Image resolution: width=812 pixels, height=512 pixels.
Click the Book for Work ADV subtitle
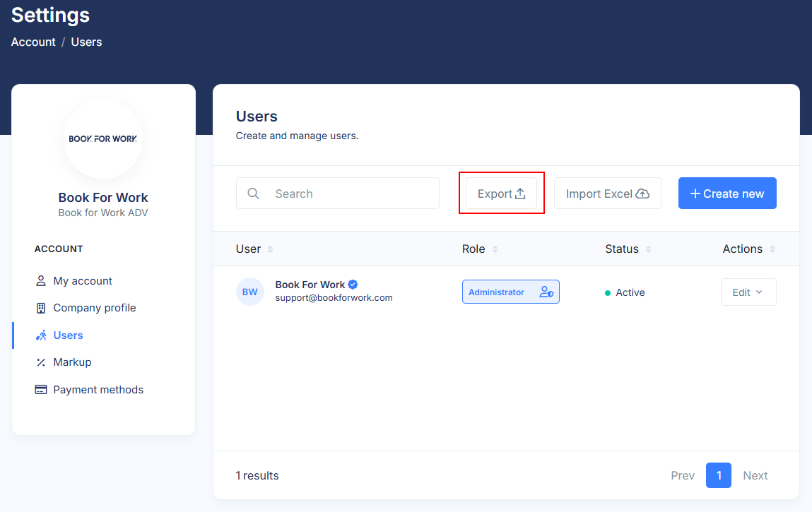pyautogui.click(x=103, y=213)
